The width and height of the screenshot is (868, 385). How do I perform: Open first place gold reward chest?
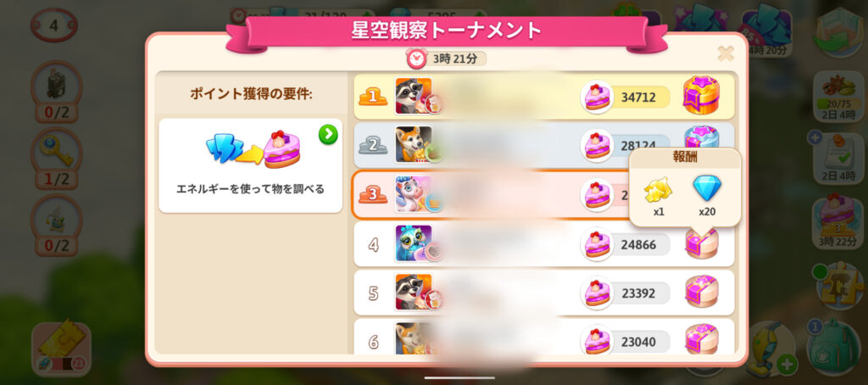point(701,95)
